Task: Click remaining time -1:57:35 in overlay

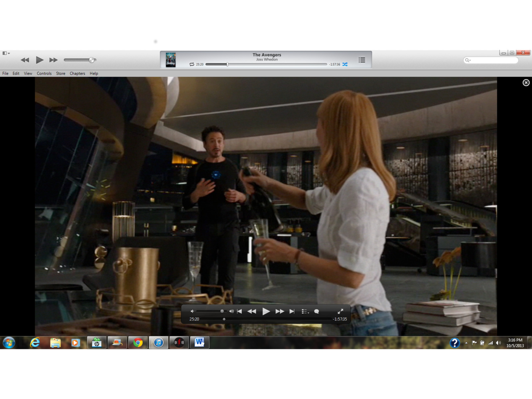Action: pyautogui.click(x=340, y=319)
